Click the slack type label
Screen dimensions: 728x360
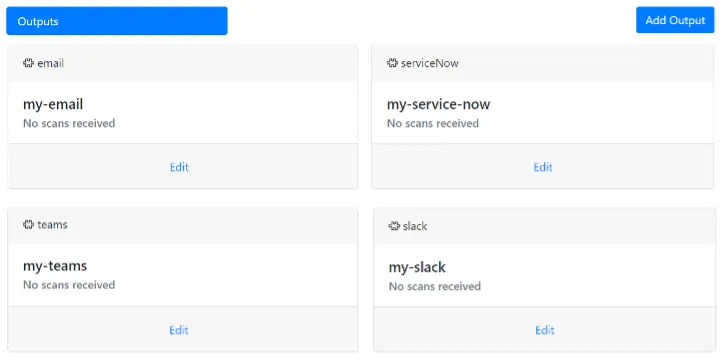[415, 226]
